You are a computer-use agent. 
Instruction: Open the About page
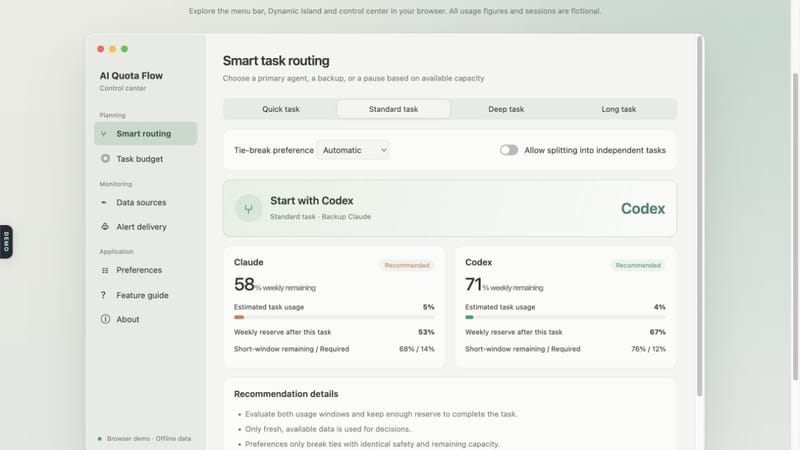point(145,319)
